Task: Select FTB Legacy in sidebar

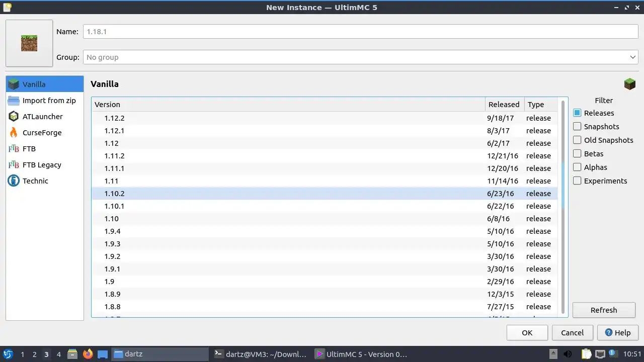Action: click(45, 164)
